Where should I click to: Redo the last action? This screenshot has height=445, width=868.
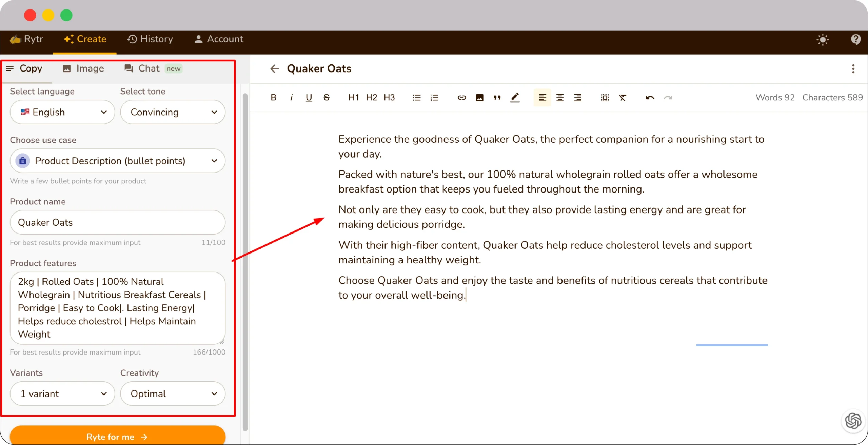click(x=668, y=98)
